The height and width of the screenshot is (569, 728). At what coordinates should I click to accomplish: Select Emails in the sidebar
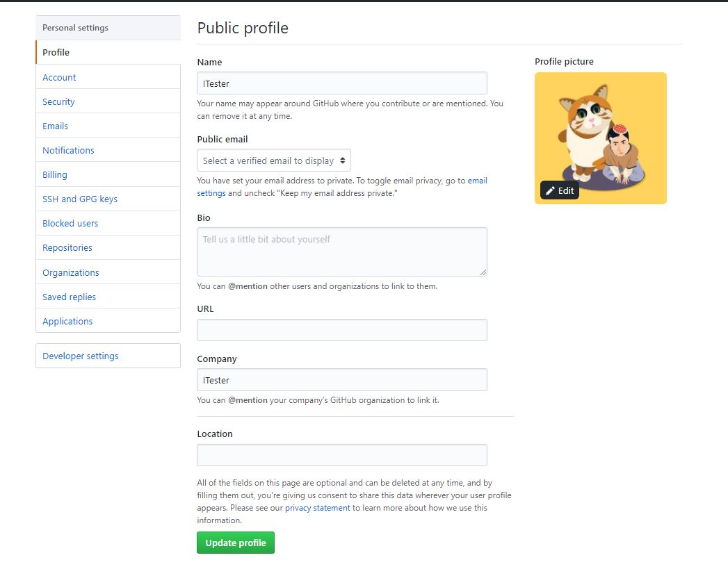(x=108, y=126)
